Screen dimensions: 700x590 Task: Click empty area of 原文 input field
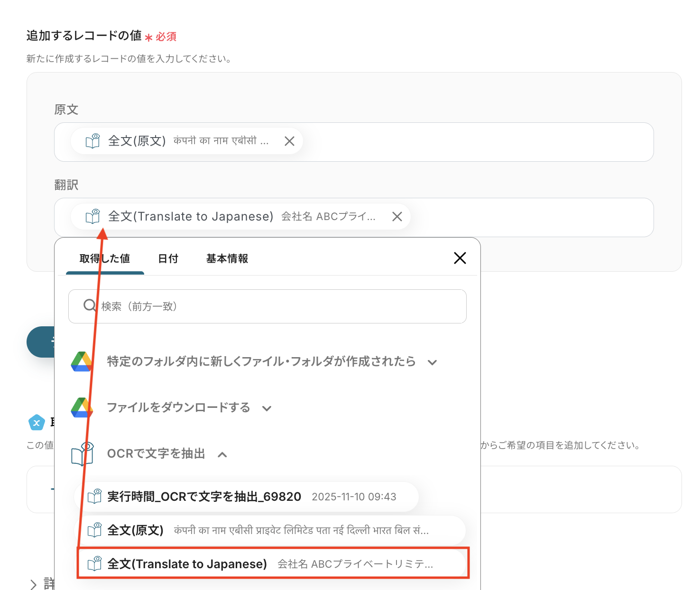coord(478,142)
